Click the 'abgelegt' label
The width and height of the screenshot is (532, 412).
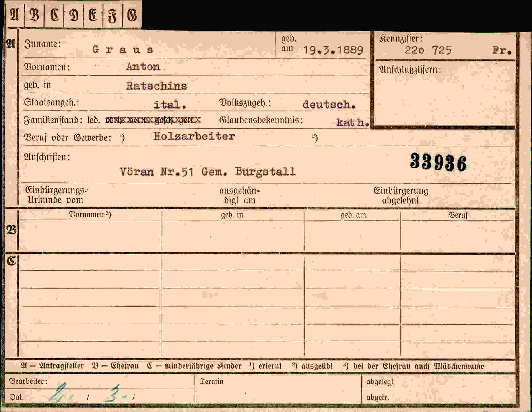pyautogui.click(x=380, y=382)
